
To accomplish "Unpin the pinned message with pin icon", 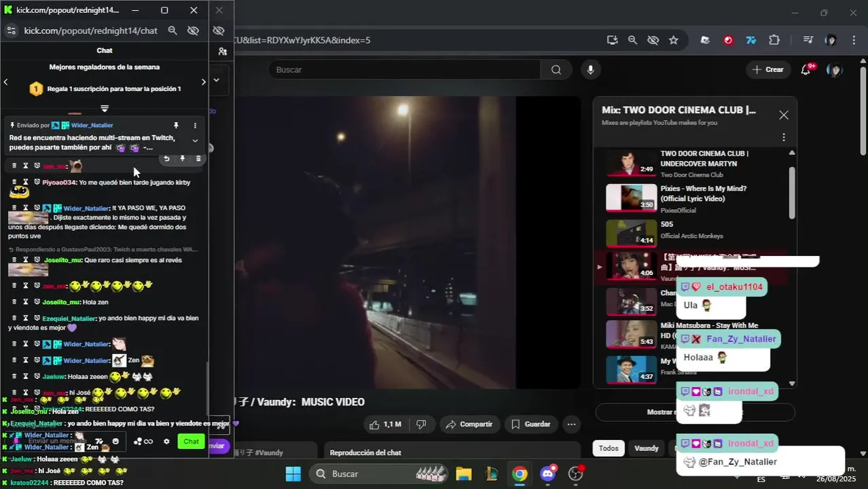I will [176, 126].
